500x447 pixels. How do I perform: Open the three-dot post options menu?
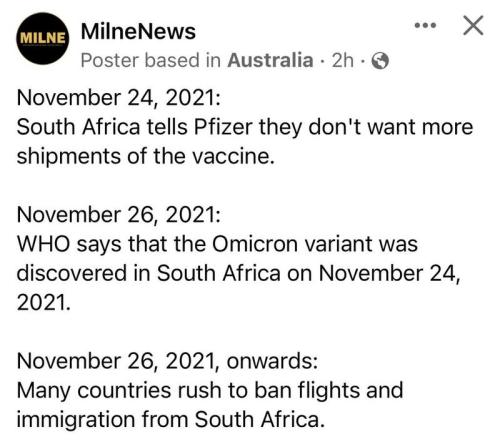425,25
